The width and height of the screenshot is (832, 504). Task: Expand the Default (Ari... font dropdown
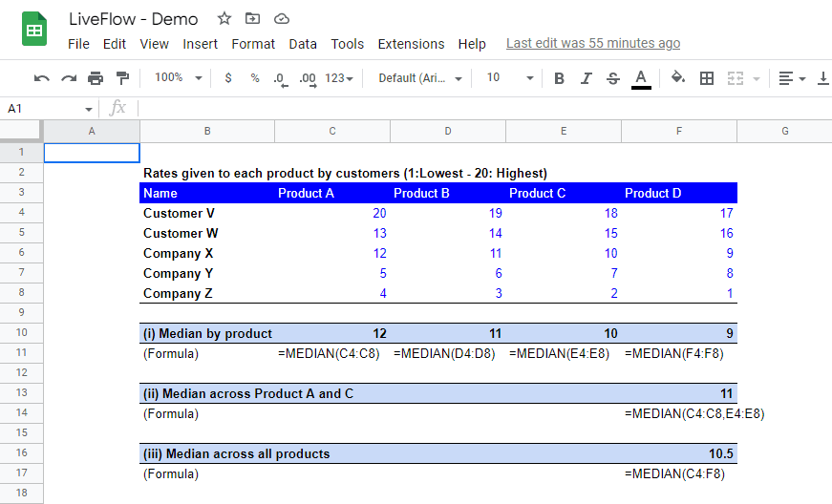tap(420, 78)
